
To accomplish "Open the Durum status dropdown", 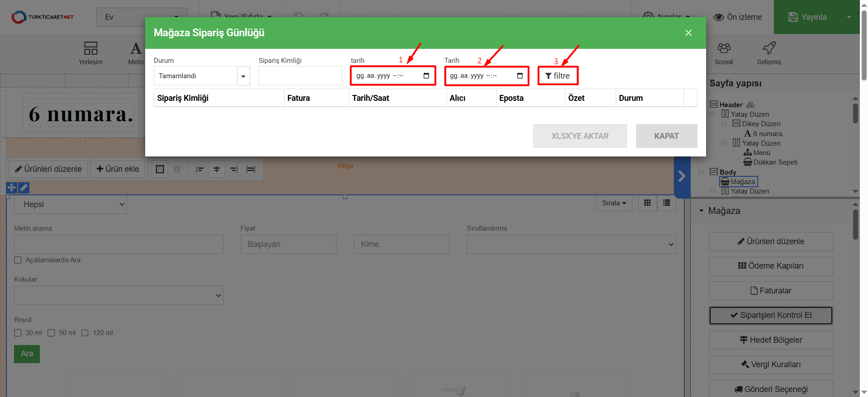I will click(x=243, y=76).
